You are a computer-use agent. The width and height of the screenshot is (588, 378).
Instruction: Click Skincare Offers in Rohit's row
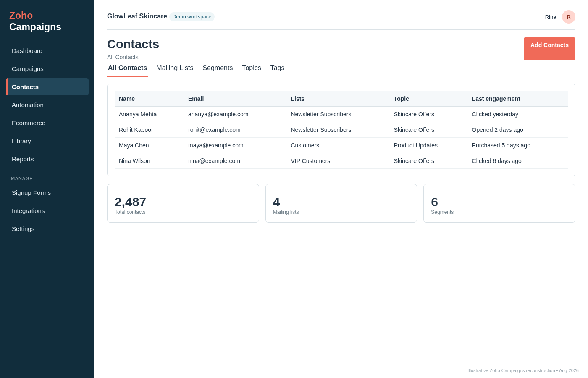click(x=414, y=130)
